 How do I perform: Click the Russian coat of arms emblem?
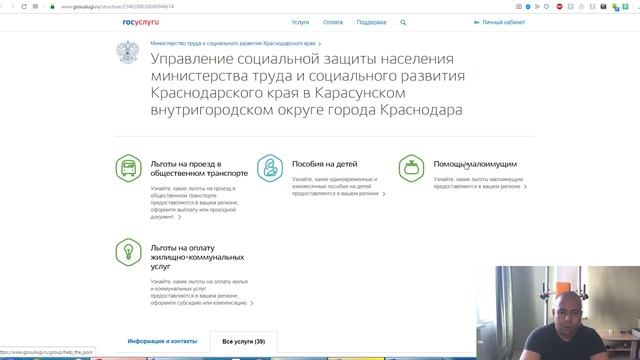[x=128, y=52]
